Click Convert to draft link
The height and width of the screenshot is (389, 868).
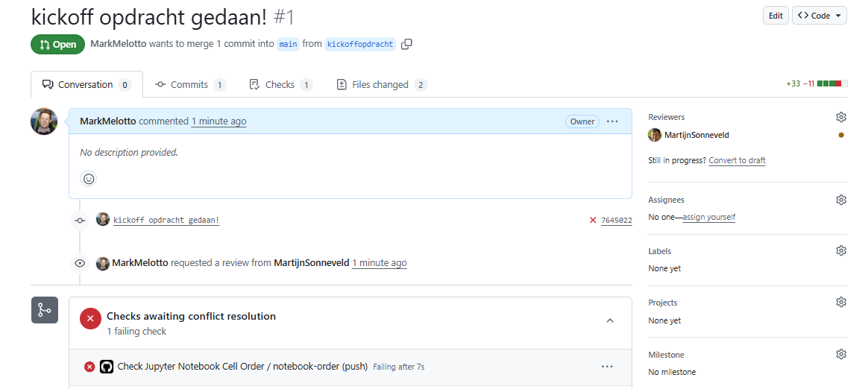pyautogui.click(x=737, y=160)
